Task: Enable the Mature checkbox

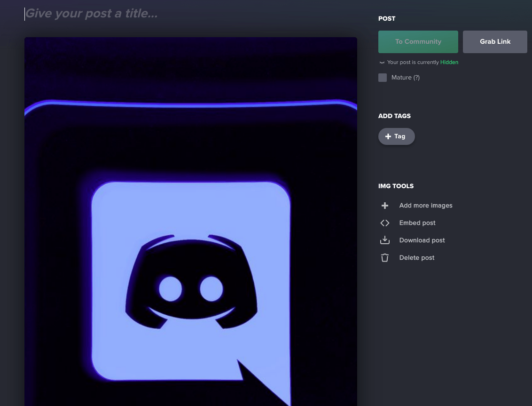Action: coord(382,77)
